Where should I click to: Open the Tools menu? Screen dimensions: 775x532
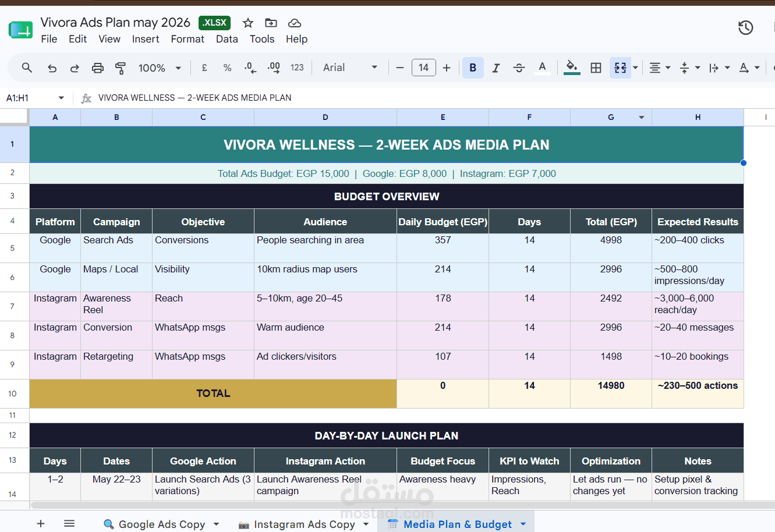coord(262,39)
